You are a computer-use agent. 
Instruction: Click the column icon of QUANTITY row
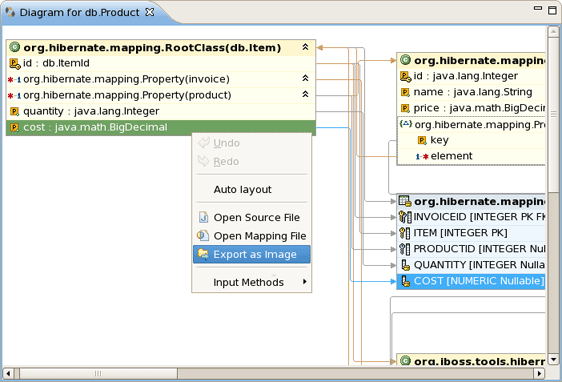405,265
